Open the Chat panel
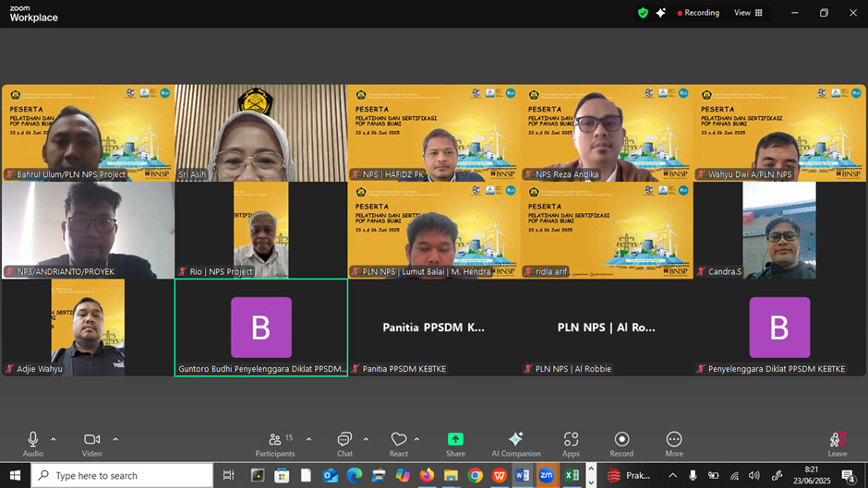The image size is (868, 488). click(x=344, y=445)
